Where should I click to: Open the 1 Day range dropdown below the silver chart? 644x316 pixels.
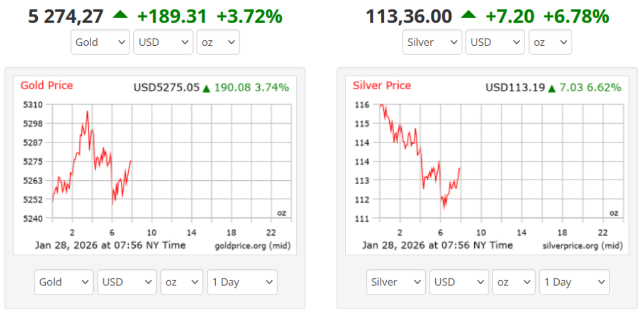[x=575, y=282]
